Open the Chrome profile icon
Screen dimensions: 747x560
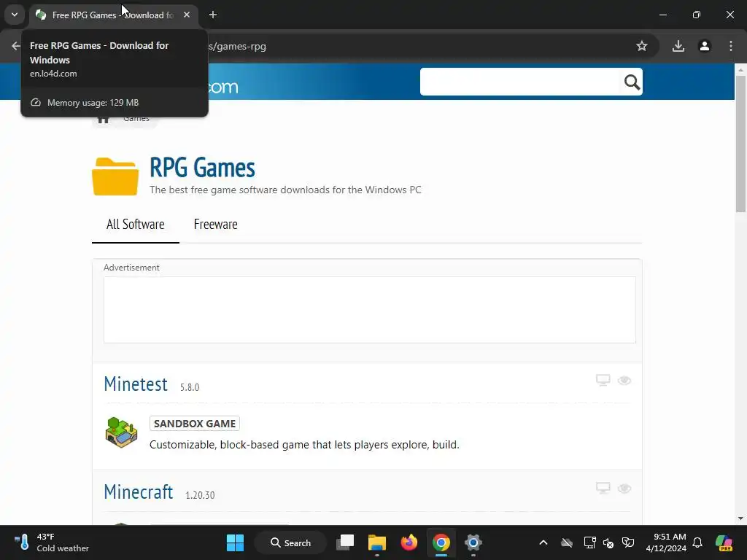click(x=704, y=46)
